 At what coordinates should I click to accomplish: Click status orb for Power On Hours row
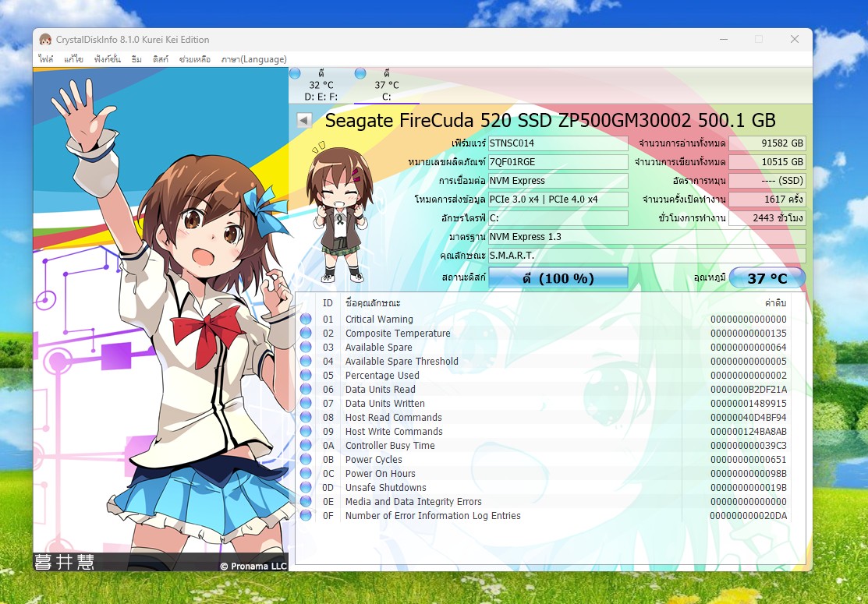[x=306, y=474]
